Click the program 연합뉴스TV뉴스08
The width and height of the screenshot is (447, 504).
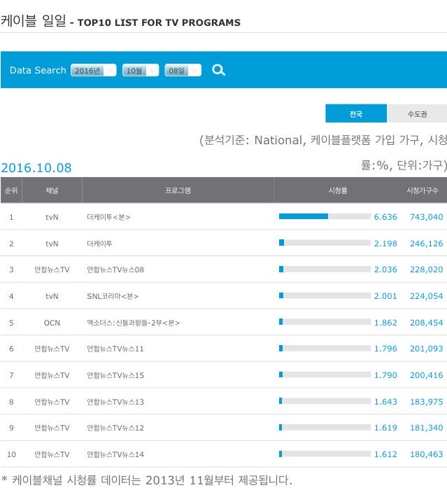coord(115,269)
